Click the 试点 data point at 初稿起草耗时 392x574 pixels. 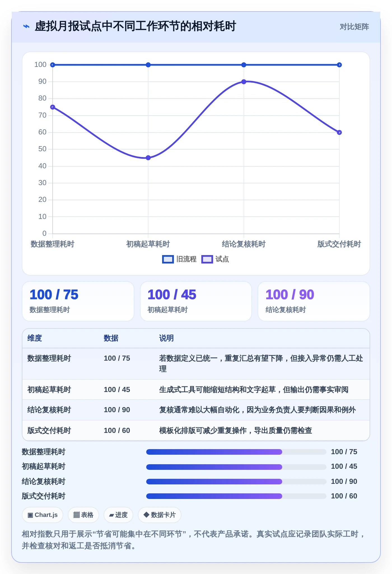(x=148, y=158)
